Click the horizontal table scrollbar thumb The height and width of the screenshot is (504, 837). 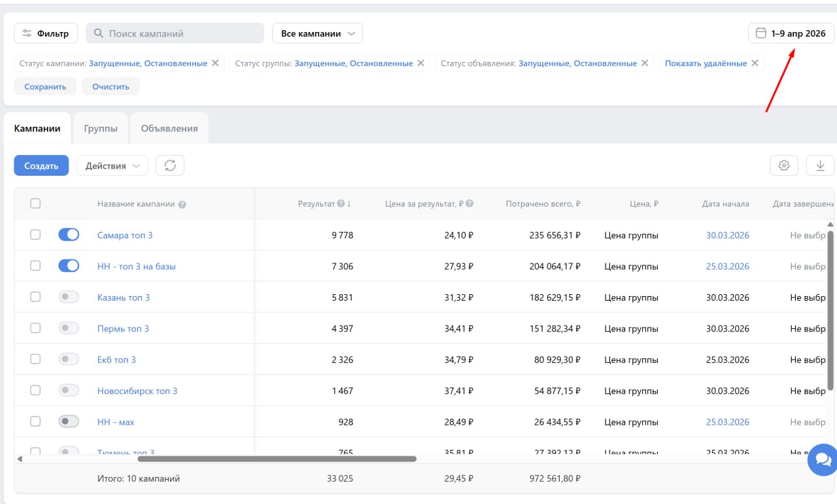(x=277, y=459)
